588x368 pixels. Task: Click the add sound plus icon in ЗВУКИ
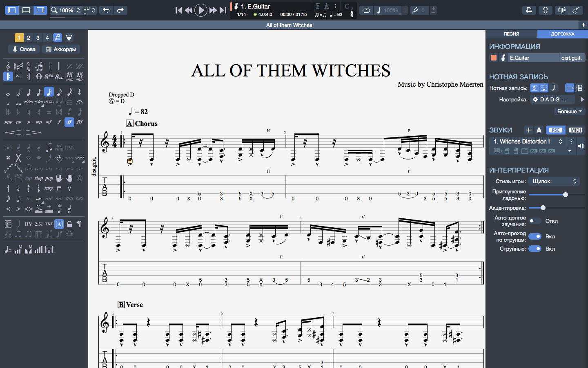click(x=528, y=130)
